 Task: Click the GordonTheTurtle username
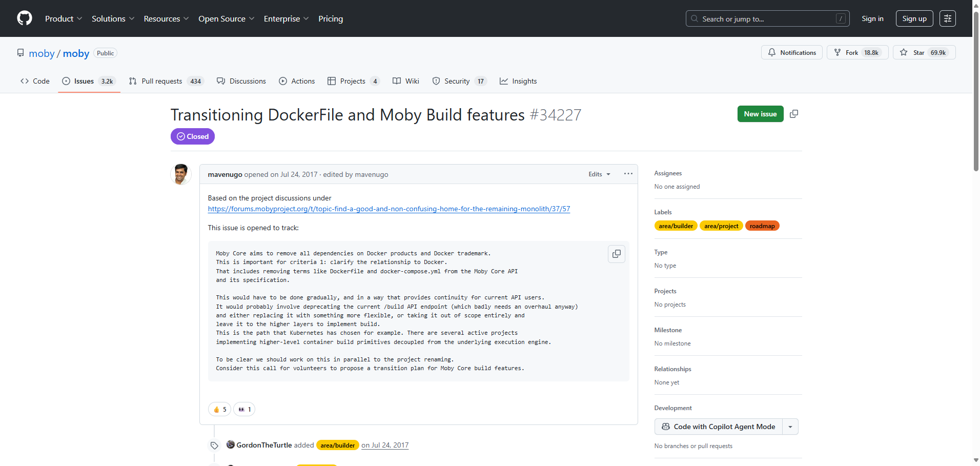264,445
